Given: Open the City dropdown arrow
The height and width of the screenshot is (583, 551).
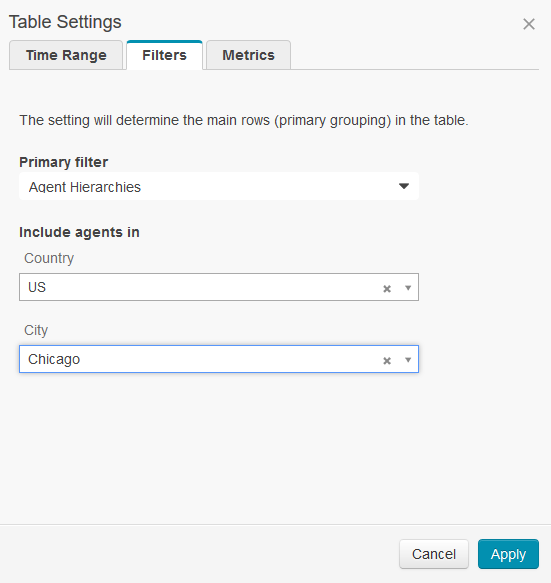Looking at the screenshot, I should (x=408, y=360).
